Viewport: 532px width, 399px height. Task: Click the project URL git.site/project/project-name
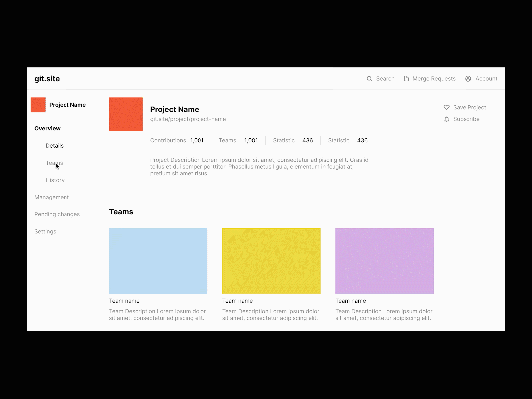click(x=188, y=119)
